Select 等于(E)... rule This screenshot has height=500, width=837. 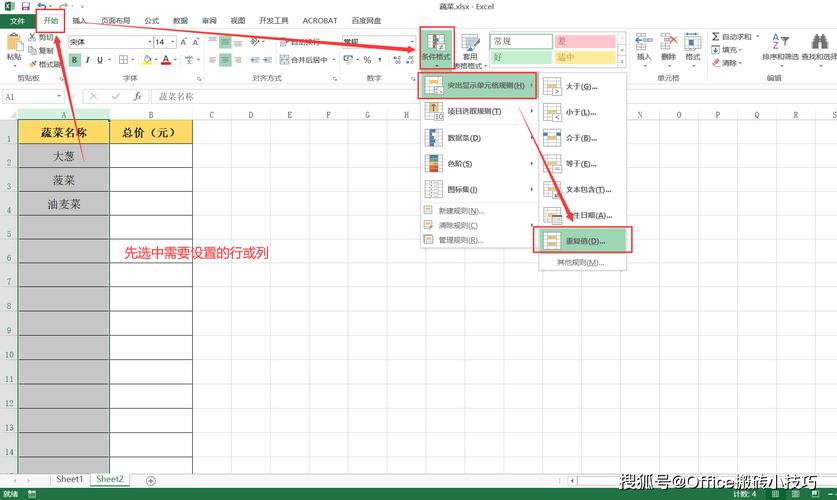(582, 164)
